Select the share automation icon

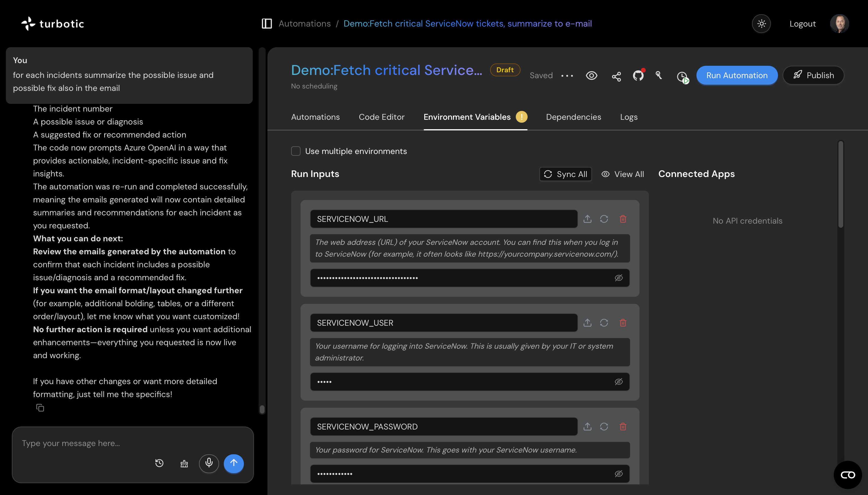[616, 76]
